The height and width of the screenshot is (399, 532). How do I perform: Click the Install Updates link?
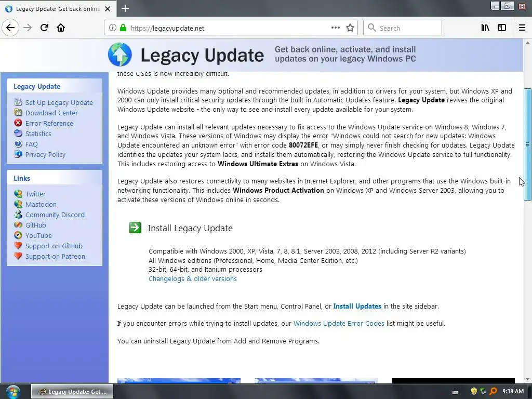coord(357,306)
